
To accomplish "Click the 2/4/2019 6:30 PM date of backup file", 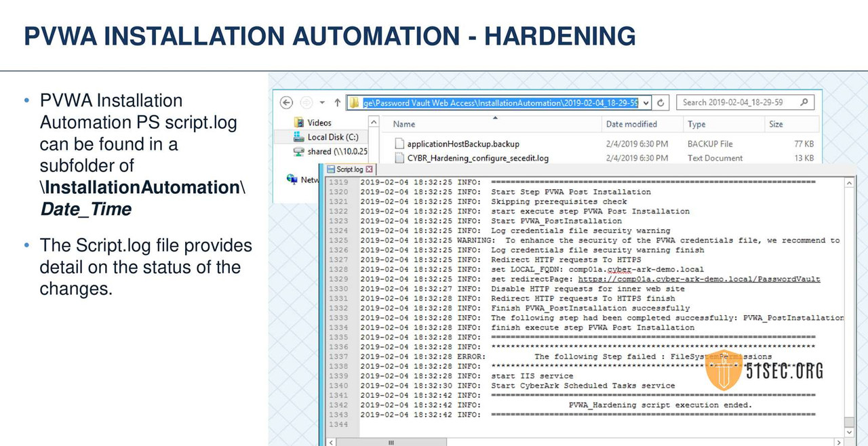I will click(637, 144).
